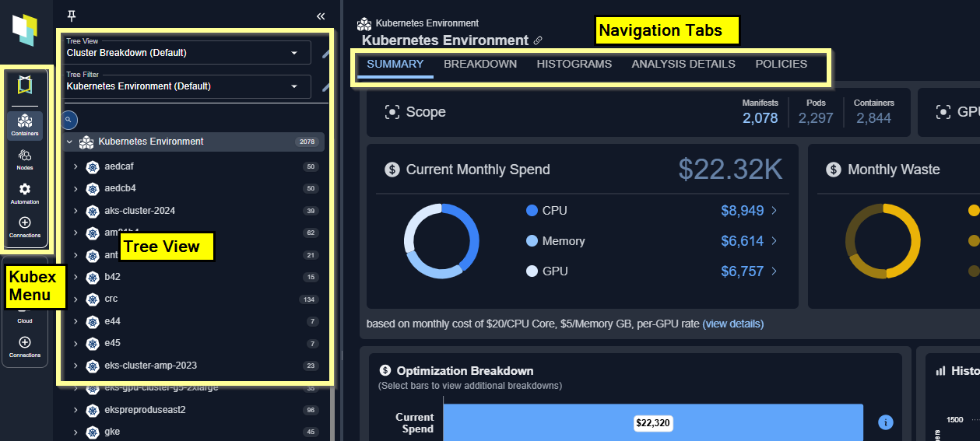
Task: Switch to the POLICIES tab
Action: pyautogui.click(x=782, y=64)
